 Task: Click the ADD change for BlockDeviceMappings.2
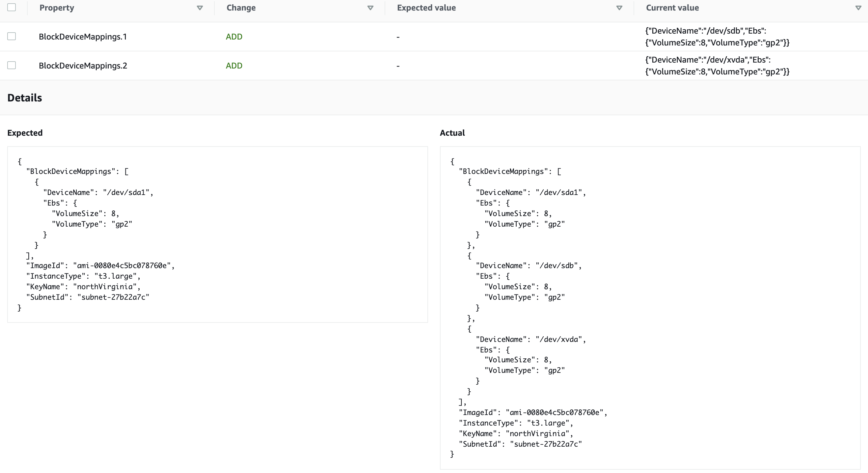234,66
